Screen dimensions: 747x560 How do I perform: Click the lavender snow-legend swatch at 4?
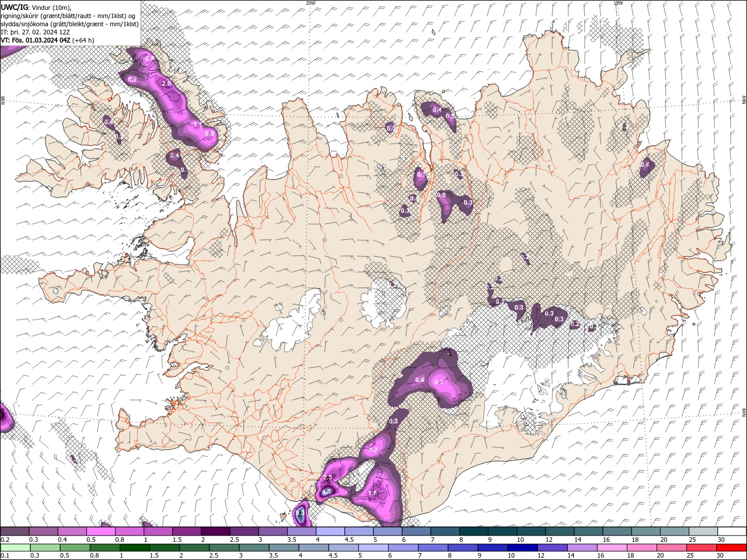(330, 531)
